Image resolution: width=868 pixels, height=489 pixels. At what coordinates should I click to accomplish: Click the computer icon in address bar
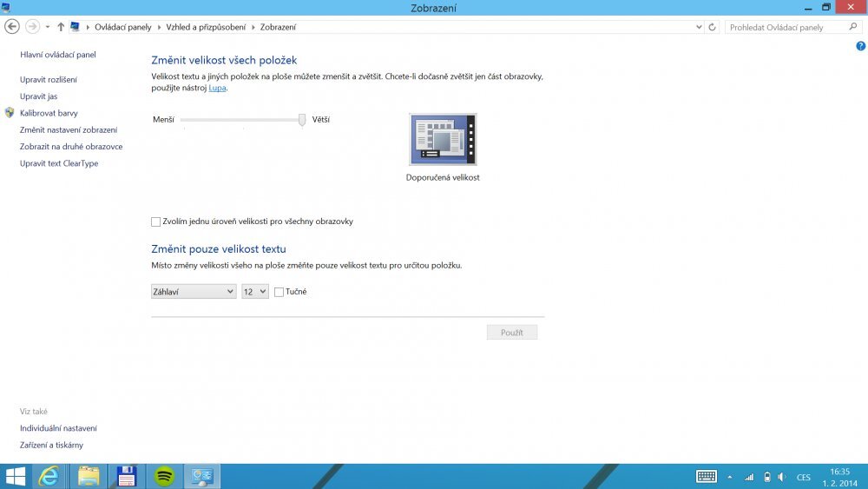tap(76, 27)
